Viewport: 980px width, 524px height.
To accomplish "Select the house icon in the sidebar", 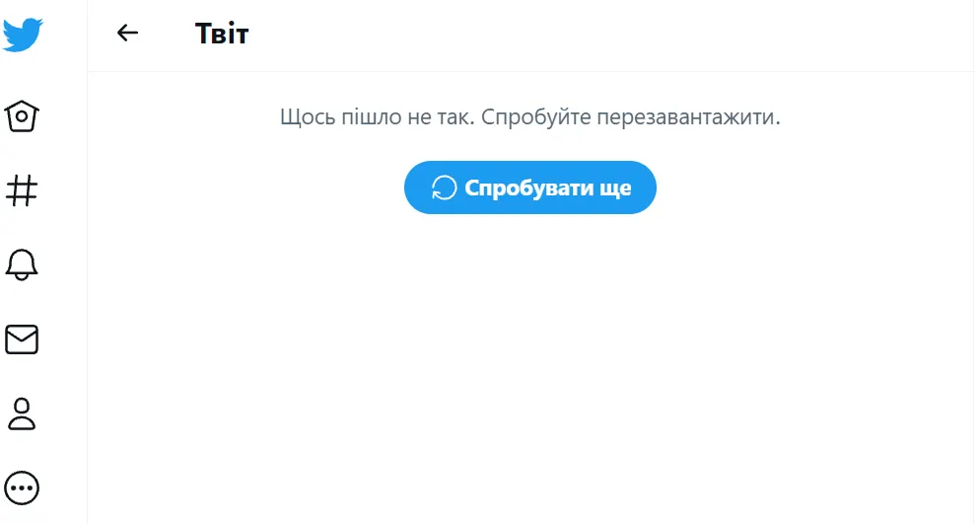I will [x=23, y=116].
